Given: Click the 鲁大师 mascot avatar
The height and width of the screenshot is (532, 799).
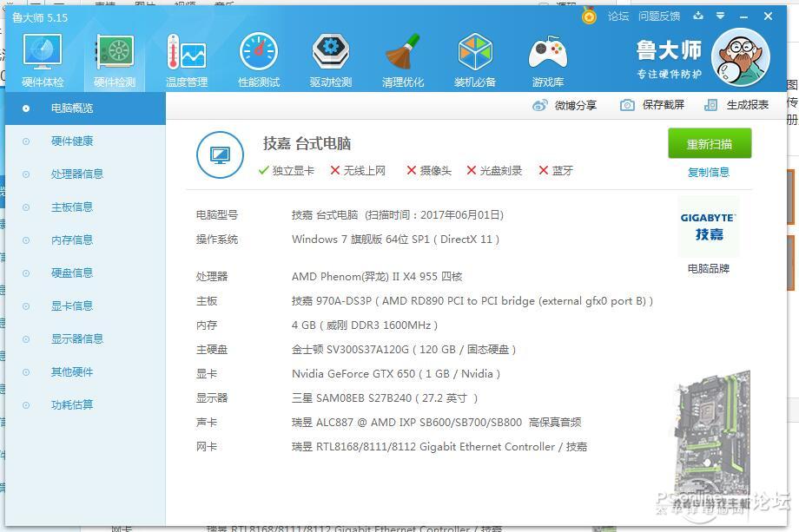Looking at the screenshot, I should click(x=740, y=57).
